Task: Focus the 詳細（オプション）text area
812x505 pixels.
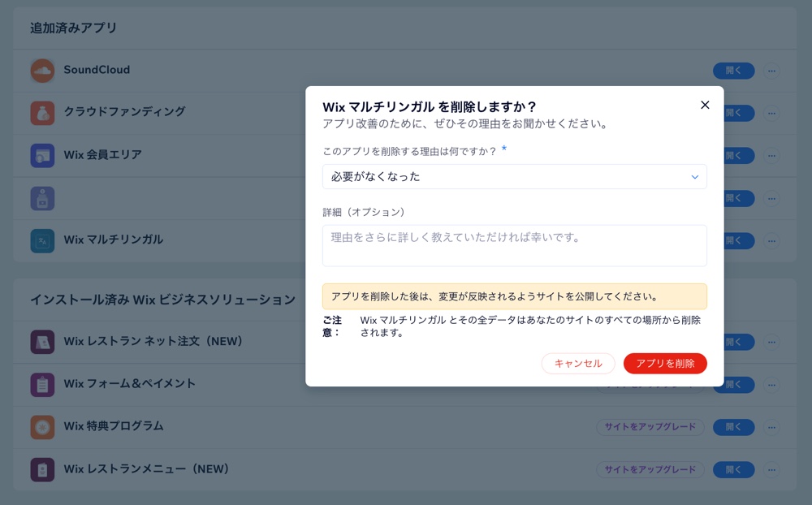Action: pos(514,245)
